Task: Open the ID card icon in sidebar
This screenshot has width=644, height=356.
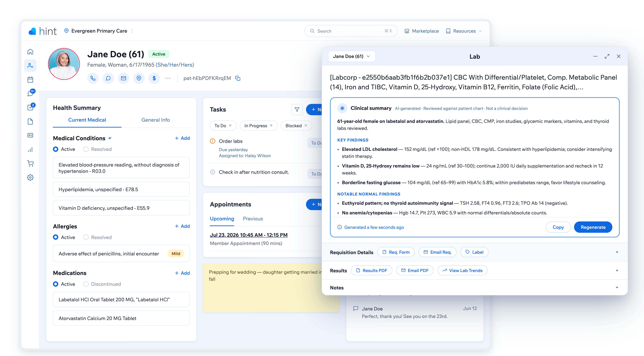Action: pos(30,135)
